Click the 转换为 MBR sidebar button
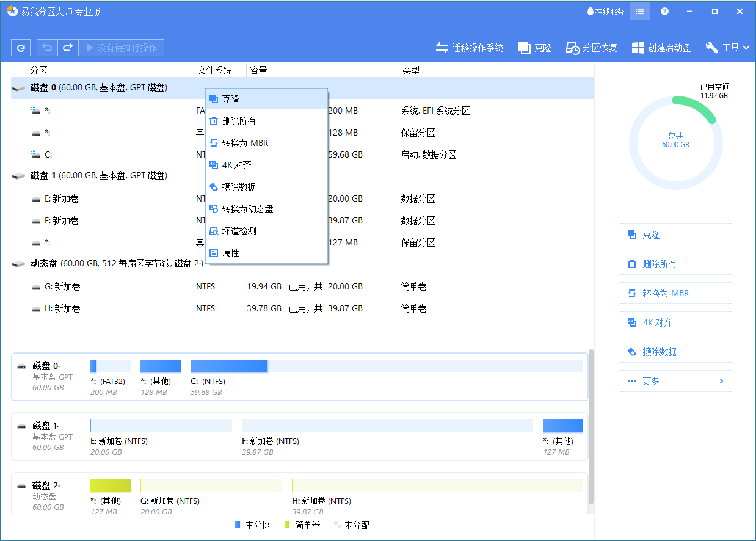 tap(675, 292)
